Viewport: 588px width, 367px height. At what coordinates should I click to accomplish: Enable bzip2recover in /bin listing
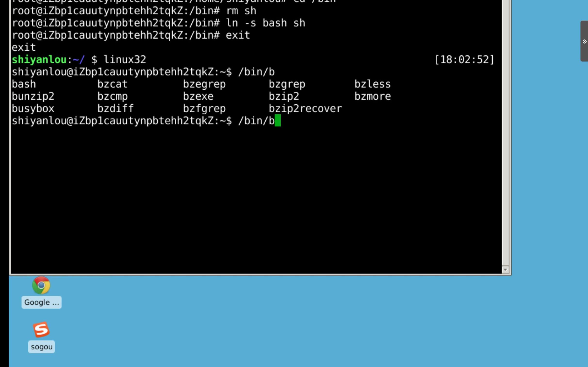pos(305,109)
